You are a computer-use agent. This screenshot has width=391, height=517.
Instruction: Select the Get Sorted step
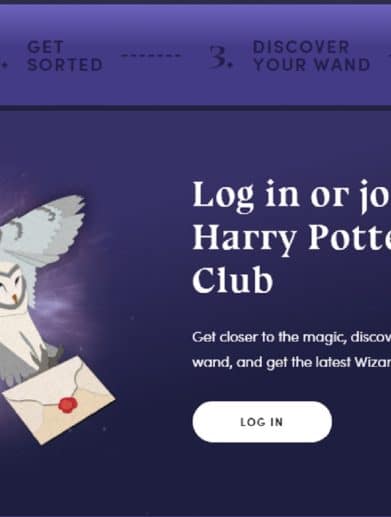click(65, 56)
